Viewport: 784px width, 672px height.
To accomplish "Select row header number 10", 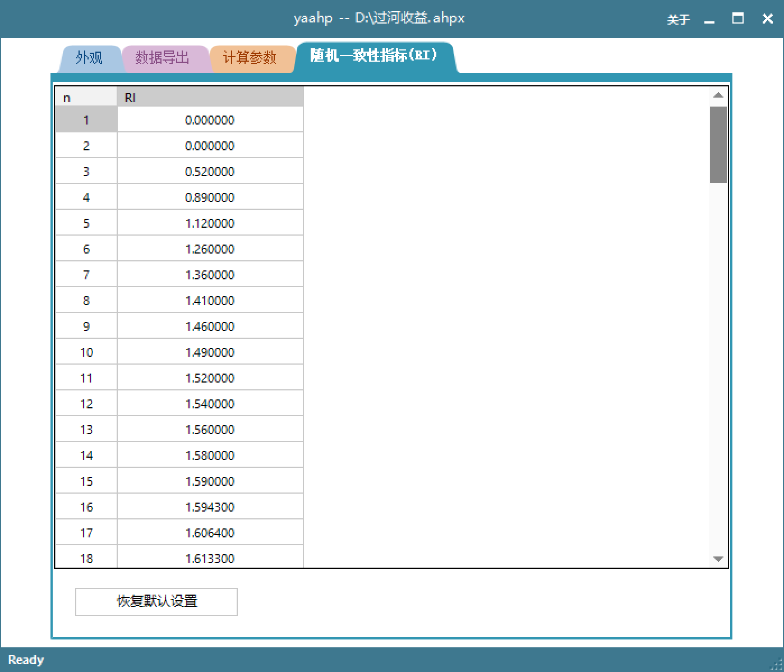I will point(86,352).
